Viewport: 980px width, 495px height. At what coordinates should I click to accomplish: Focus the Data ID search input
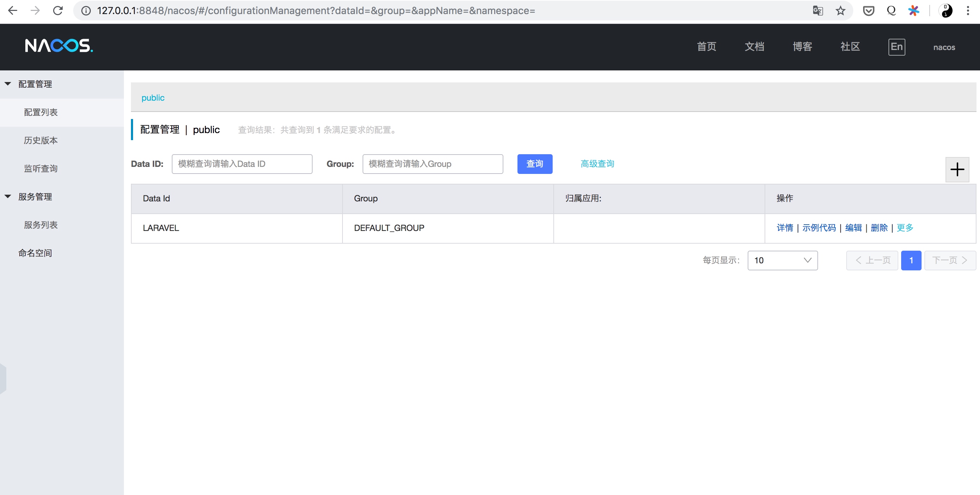coord(241,164)
